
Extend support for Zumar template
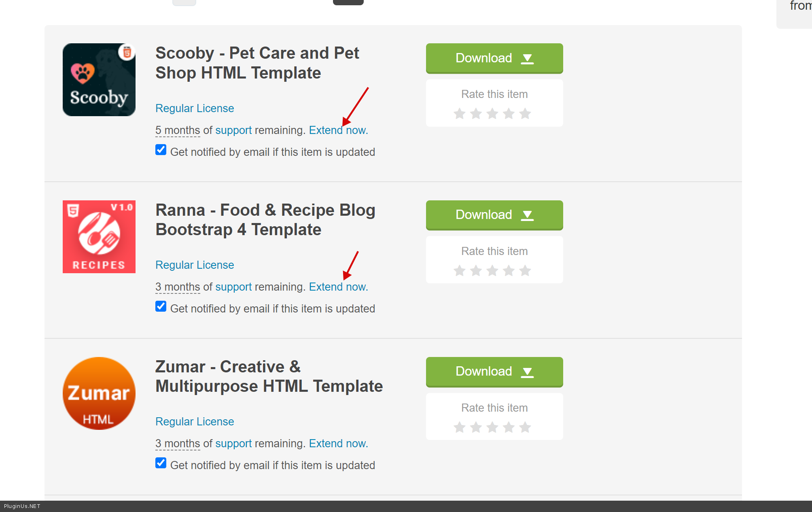coord(338,444)
